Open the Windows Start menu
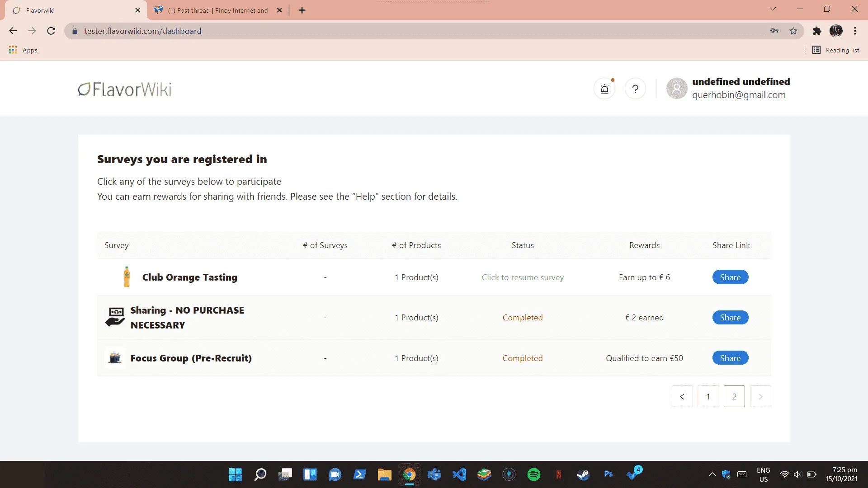868x488 pixels. click(235, 474)
